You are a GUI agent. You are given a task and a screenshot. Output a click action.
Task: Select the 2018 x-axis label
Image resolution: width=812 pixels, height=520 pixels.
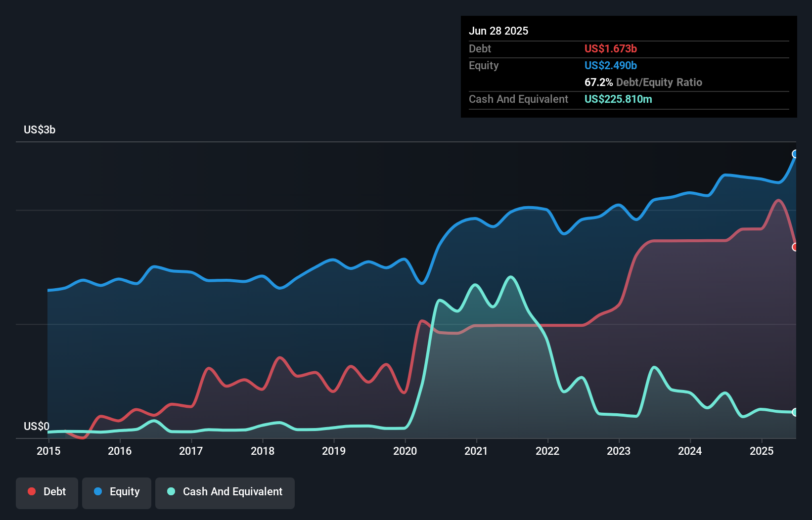pos(263,451)
